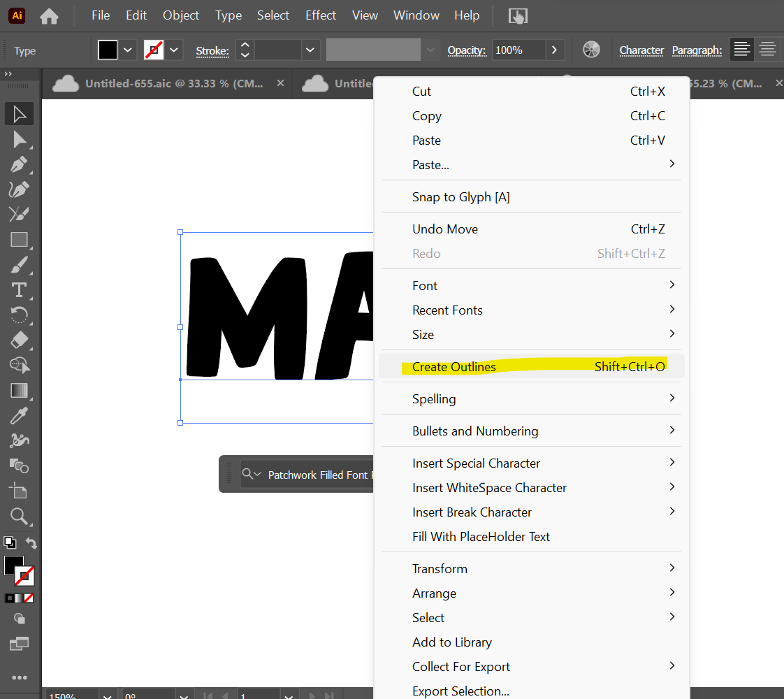784x699 pixels.
Task: Expand the Opacity slider arrow
Action: coord(554,50)
